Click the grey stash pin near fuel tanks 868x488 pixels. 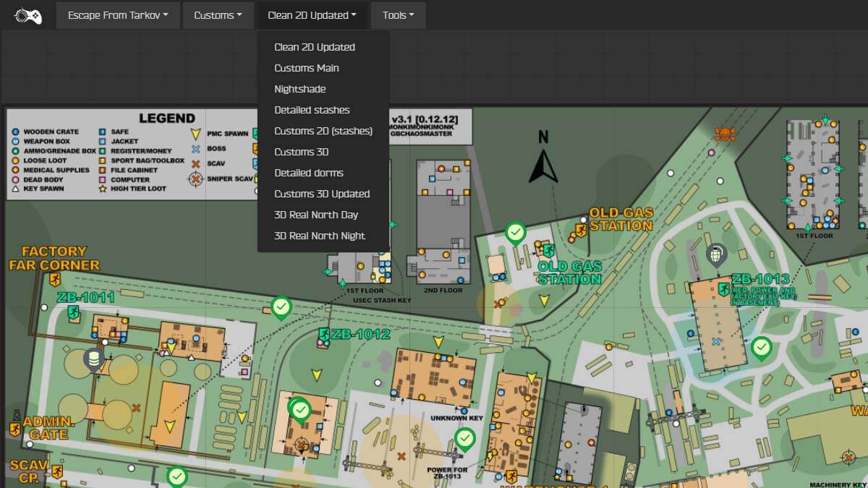[x=93, y=359]
